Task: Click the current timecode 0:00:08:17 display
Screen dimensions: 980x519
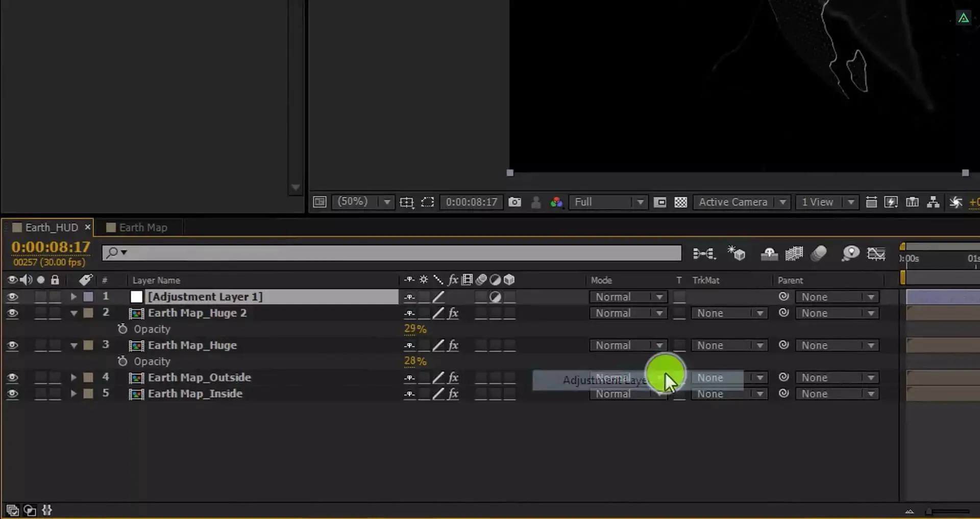Action: point(51,247)
